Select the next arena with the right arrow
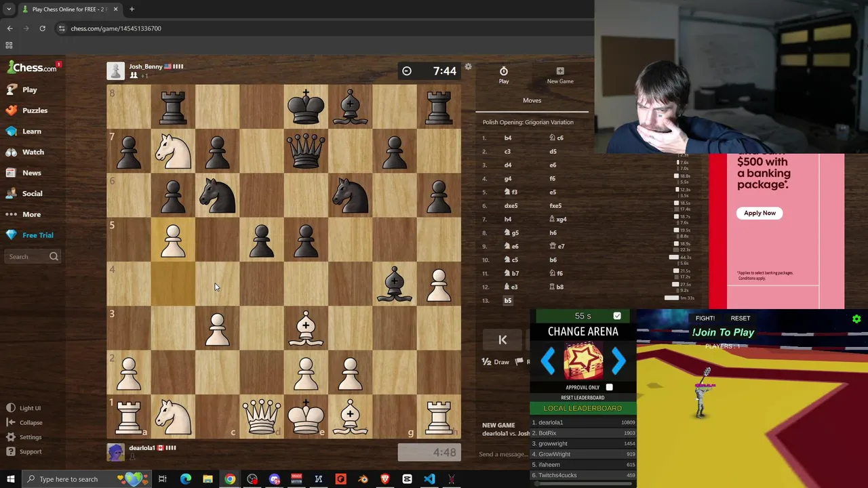The image size is (868, 488). (x=618, y=361)
